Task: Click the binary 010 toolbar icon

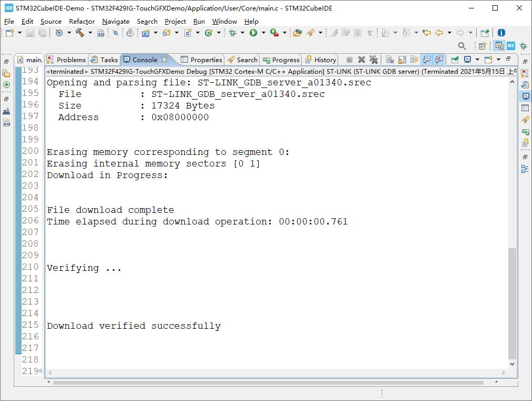Action: click(101, 33)
